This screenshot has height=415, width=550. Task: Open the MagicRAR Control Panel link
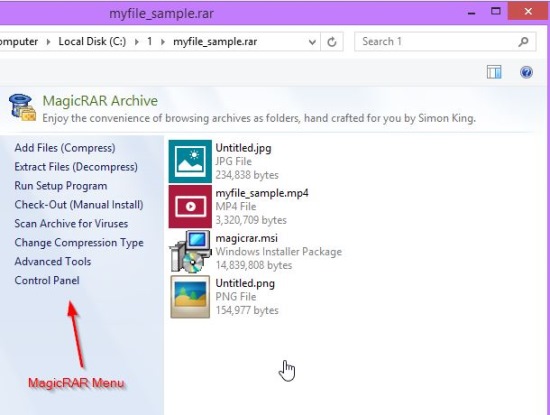pyautogui.click(x=47, y=280)
